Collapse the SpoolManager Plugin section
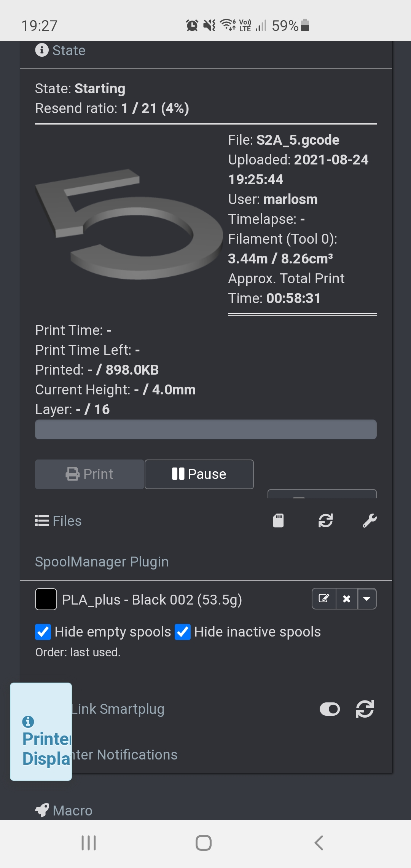This screenshot has height=868, width=411. click(101, 561)
